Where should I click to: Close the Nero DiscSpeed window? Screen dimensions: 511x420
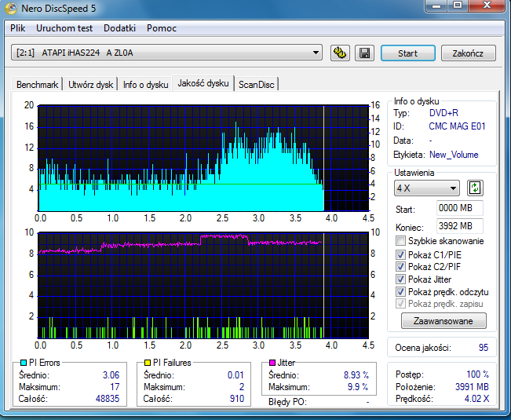tap(487, 5)
